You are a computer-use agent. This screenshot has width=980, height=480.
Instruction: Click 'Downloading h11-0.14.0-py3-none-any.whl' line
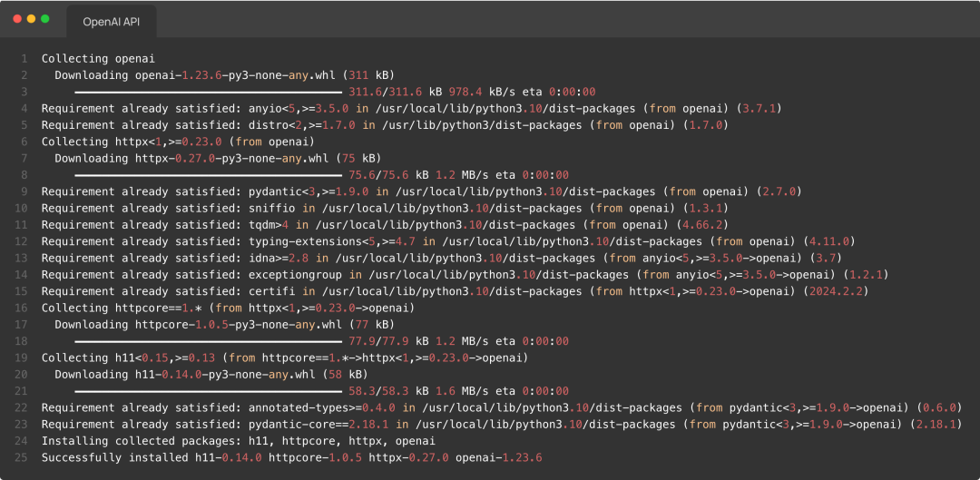click(211, 375)
